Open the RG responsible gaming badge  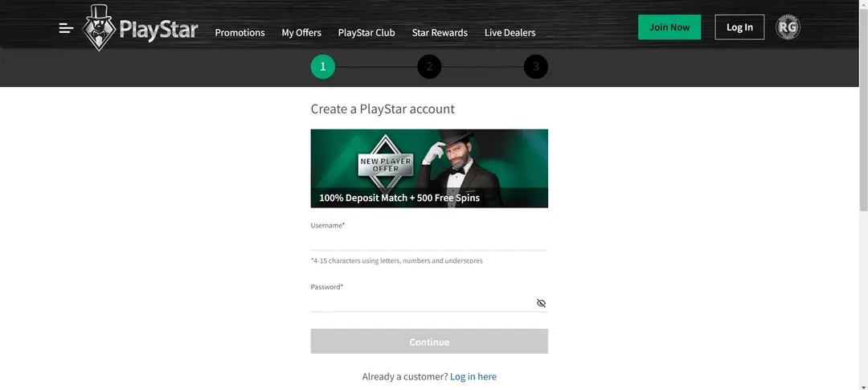pyautogui.click(x=788, y=27)
